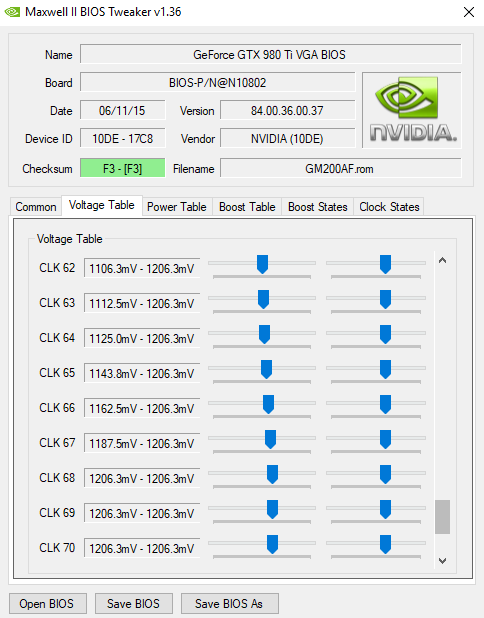Click CLK 70 maximum voltage slider handle
Screen dimensions: 484x618
coord(385,544)
